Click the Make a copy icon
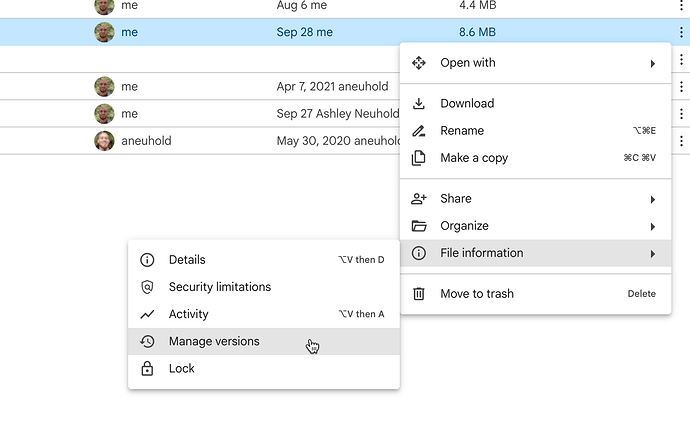Image resolution: width=690 pixels, height=422 pixels. [419, 158]
